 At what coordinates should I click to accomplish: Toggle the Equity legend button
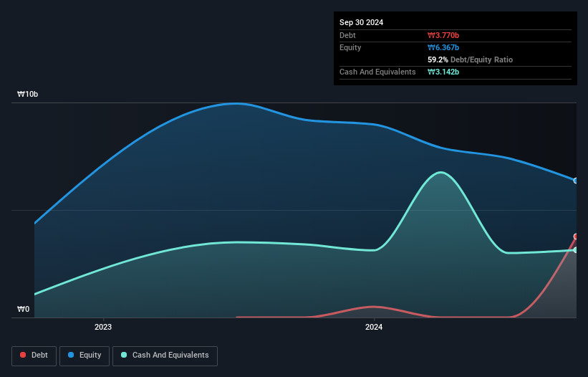pos(85,355)
